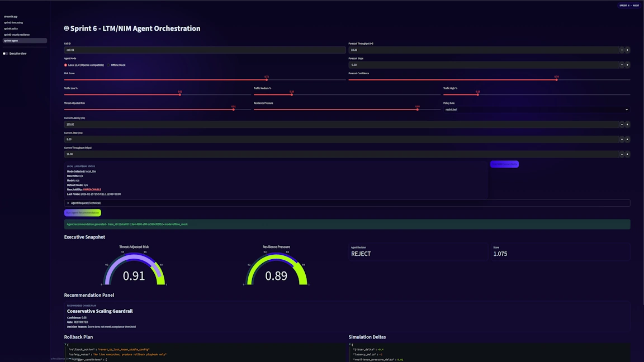Increase Forecast Slope using plus icon
The width and height of the screenshot is (644, 362).
627,65
